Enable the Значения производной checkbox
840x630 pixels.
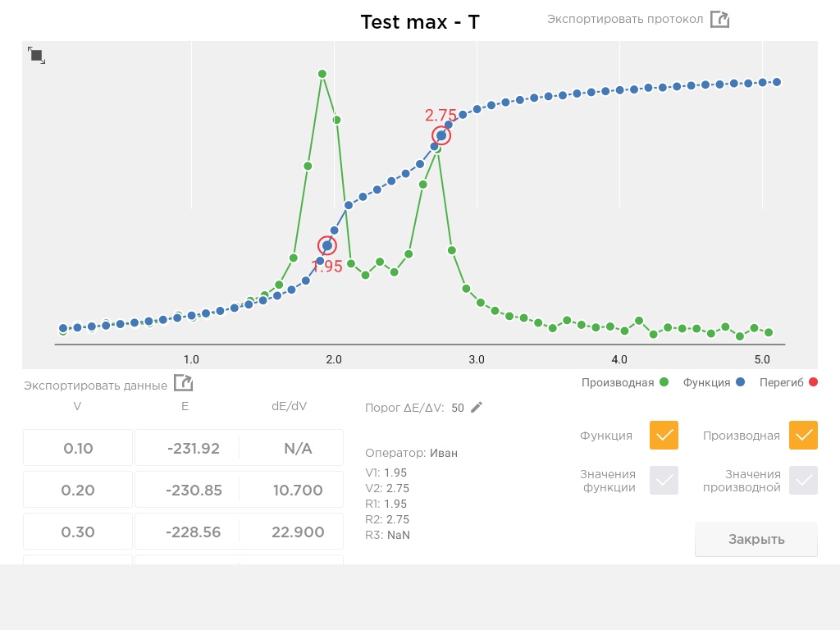click(x=803, y=481)
